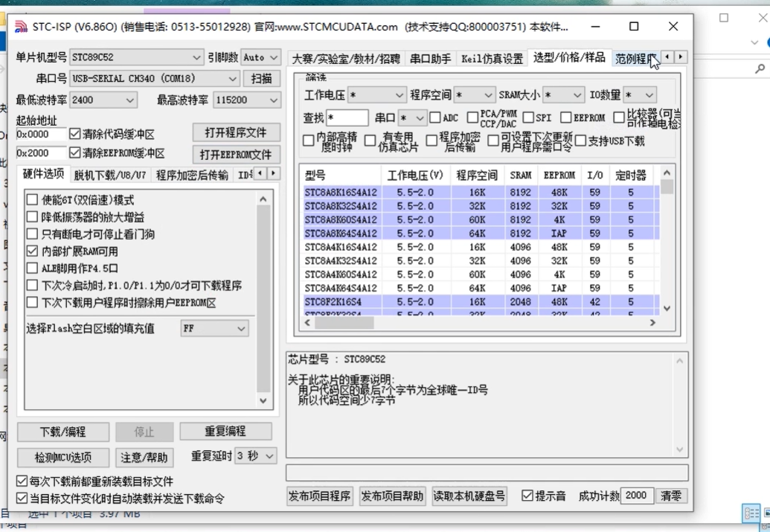The height and width of the screenshot is (532, 770).
Task: Click right arrow beside hardware options tabs
Action: click(274, 173)
